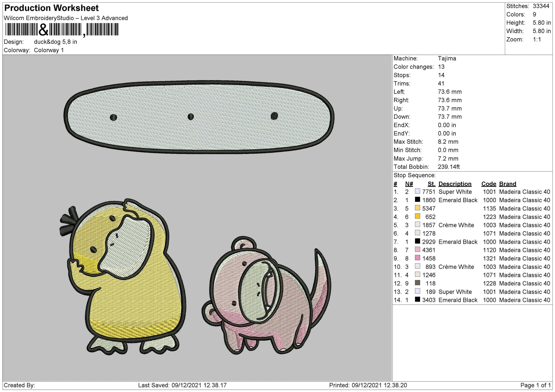
Task: Click the Super White swatch in stop 13
Action: click(x=418, y=291)
